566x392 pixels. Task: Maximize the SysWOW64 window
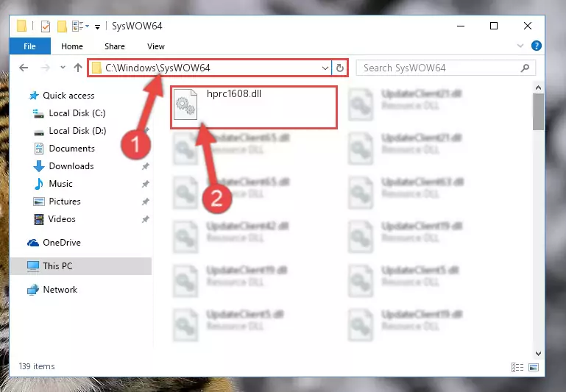tap(494, 26)
